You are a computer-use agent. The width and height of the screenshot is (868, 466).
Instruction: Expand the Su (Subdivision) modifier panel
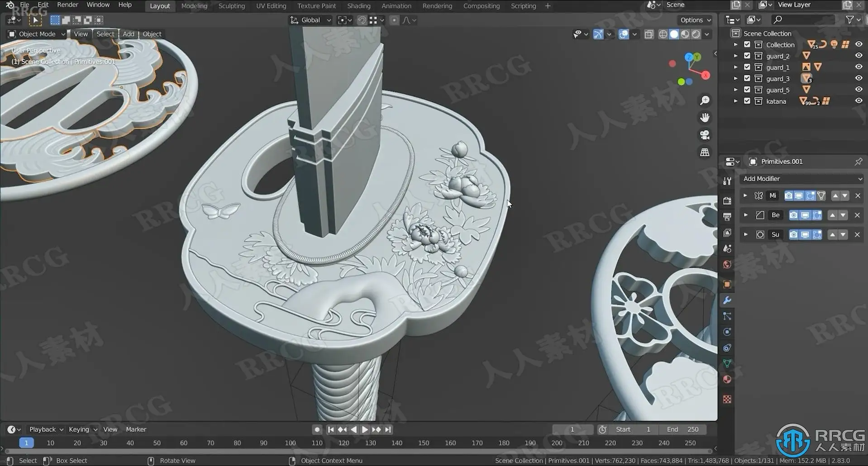(745, 234)
